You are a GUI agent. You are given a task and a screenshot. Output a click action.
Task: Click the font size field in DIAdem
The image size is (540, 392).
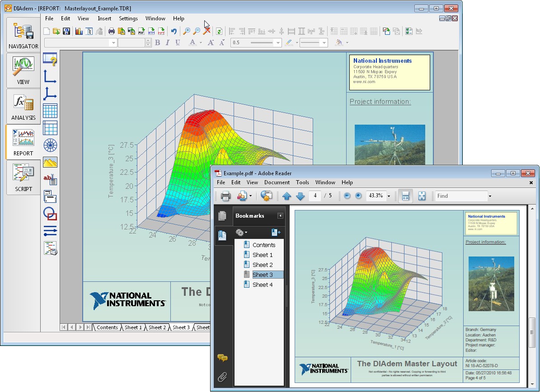[131, 42]
